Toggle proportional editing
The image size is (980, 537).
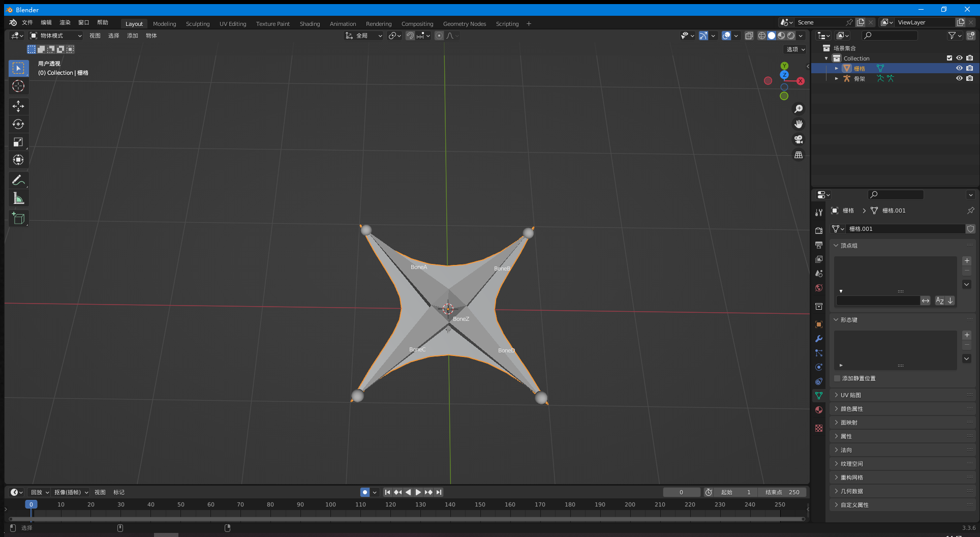(439, 36)
